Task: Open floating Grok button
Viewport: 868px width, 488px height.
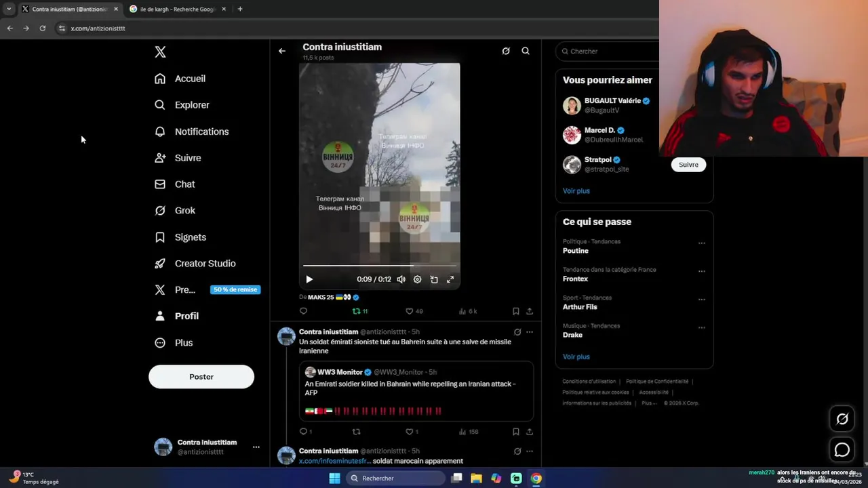Action: coord(842,419)
